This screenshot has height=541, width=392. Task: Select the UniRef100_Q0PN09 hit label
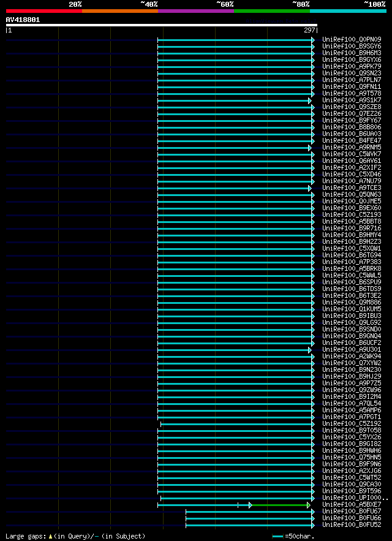[x=352, y=39]
